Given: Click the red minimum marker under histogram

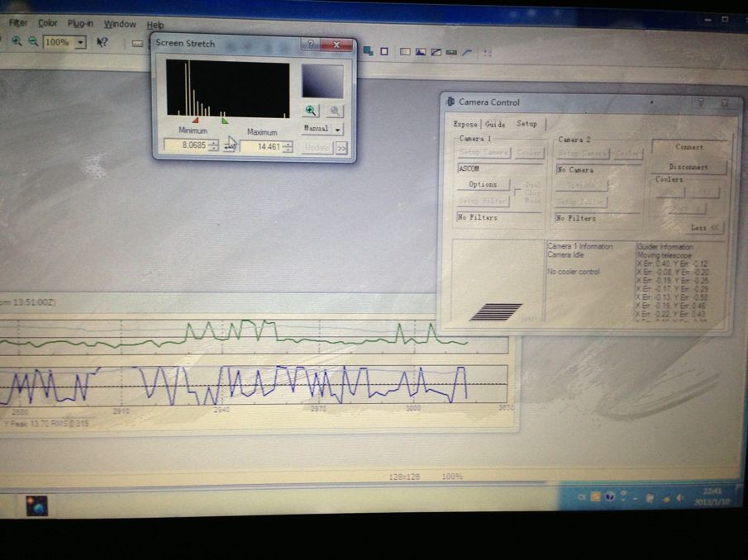Looking at the screenshot, I should pyautogui.click(x=195, y=120).
